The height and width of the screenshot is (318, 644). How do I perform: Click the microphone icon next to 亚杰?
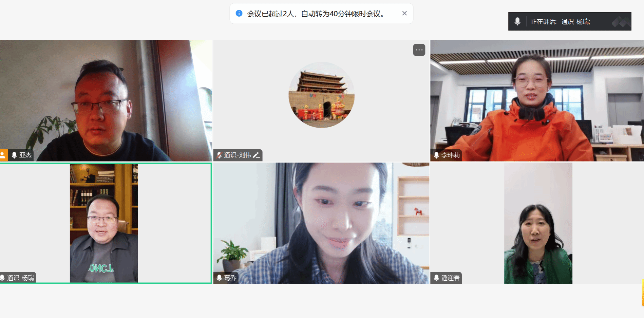click(x=14, y=155)
